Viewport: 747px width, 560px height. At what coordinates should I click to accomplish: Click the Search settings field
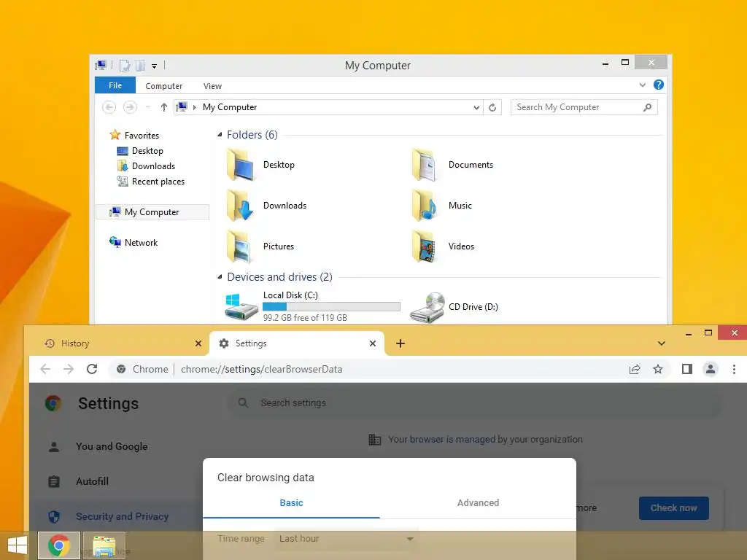tap(474, 402)
